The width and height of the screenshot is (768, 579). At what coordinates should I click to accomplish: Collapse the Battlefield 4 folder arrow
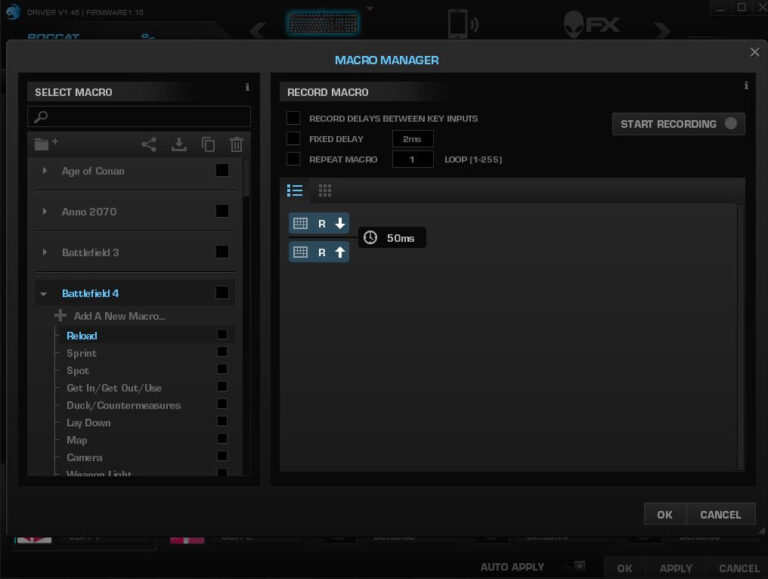coord(44,294)
